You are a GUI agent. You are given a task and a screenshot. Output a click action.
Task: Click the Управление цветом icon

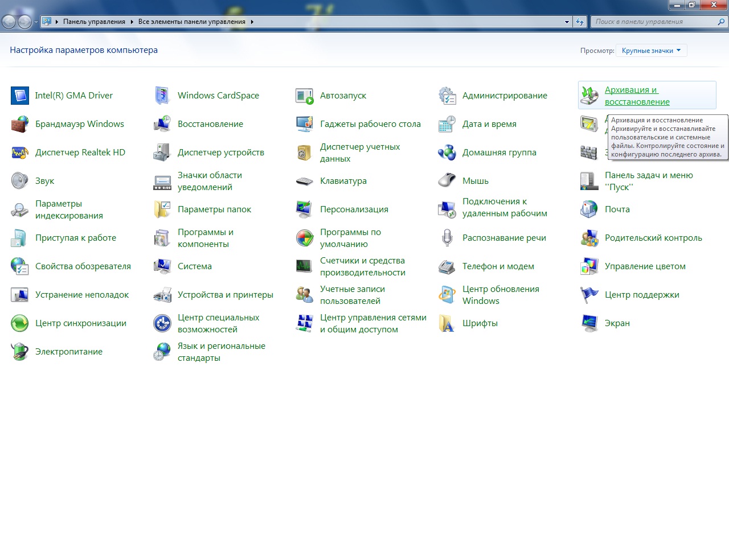pyautogui.click(x=589, y=266)
